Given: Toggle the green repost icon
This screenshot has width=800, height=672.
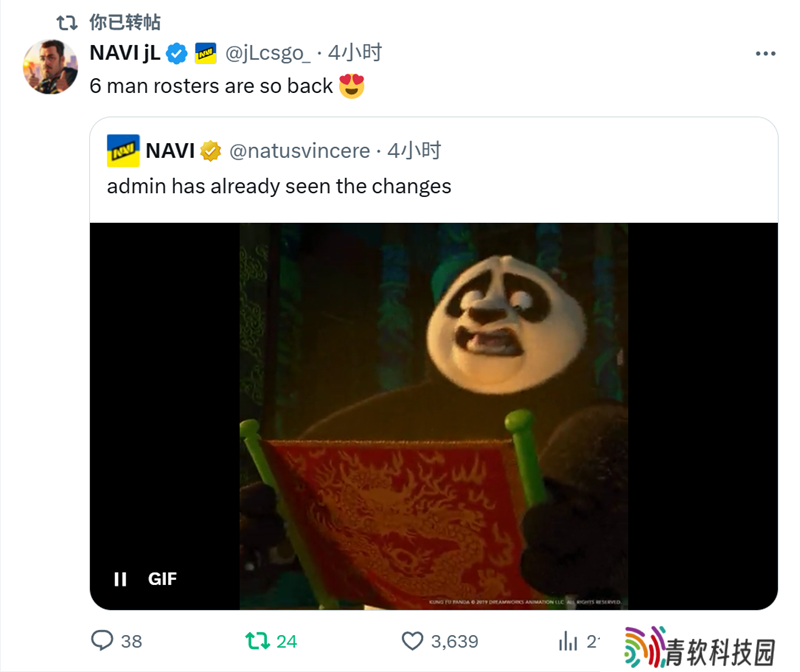Looking at the screenshot, I should coord(258,641).
